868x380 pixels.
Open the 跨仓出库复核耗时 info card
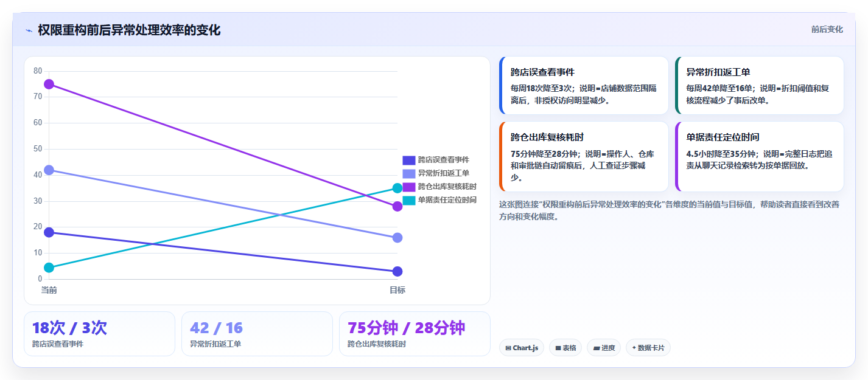tap(584, 157)
